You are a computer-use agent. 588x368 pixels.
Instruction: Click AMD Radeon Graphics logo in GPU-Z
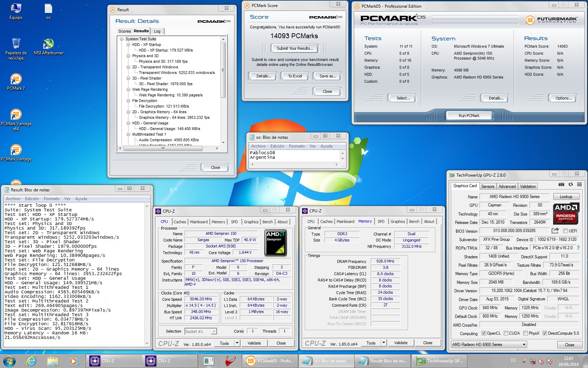(x=566, y=214)
